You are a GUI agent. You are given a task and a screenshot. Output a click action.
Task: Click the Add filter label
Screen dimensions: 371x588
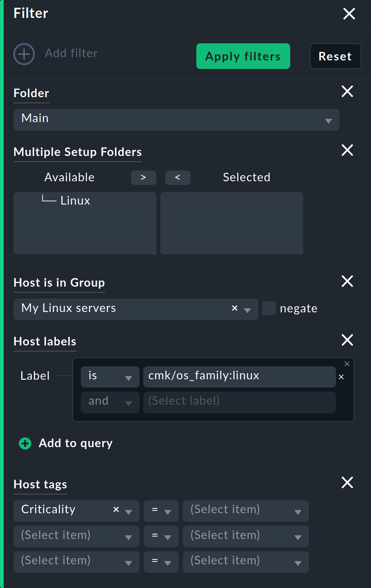click(71, 53)
